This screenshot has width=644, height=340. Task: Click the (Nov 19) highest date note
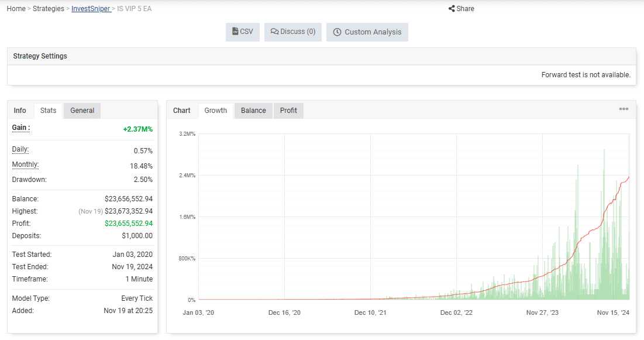point(91,211)
